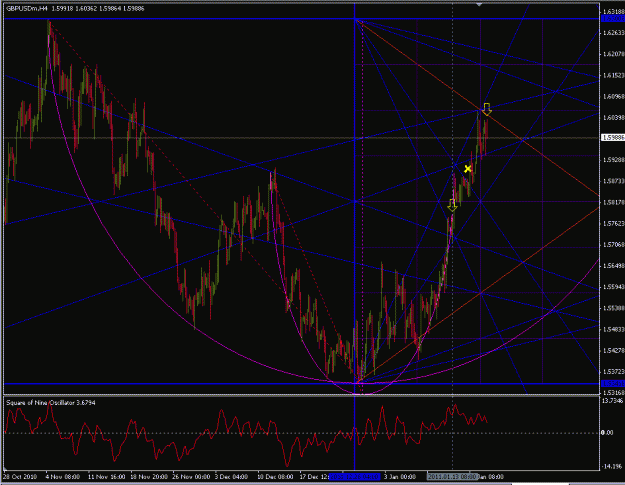Click the 3 Jan 00:00 time label
This screenshot has width=625, height=485.
400,477
